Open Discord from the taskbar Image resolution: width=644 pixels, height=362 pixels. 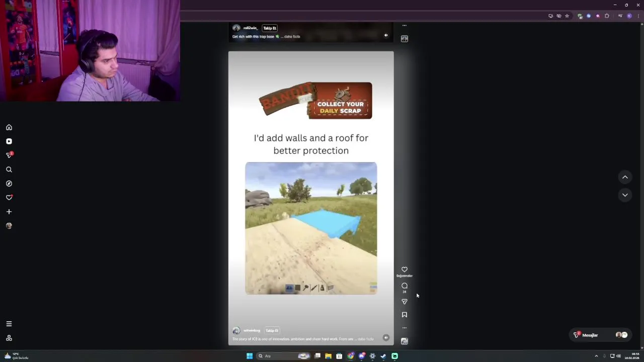pyautogui.click(x=361, y=356)
